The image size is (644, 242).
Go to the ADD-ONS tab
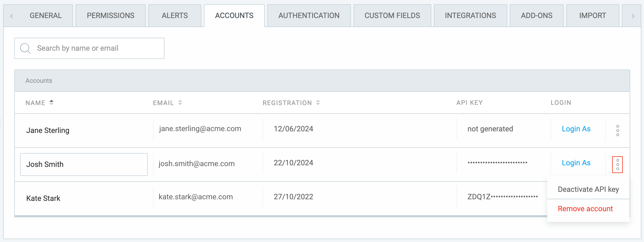tap(537, 15)
